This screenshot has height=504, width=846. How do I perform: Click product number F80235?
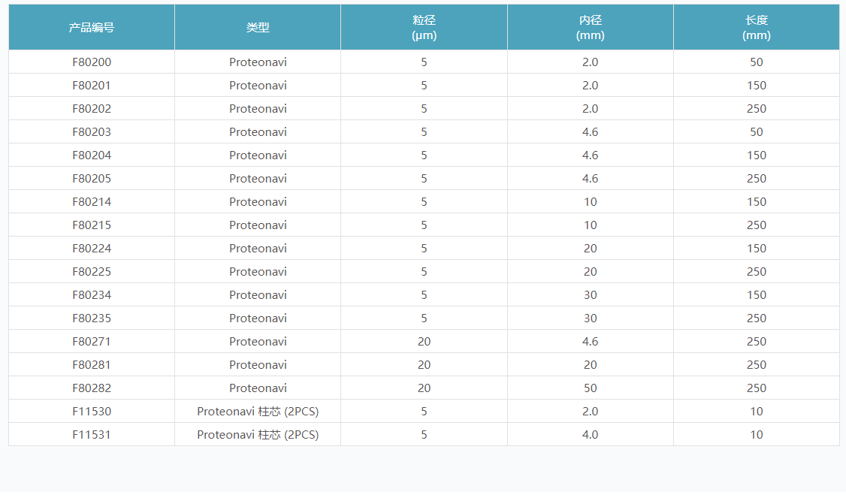(92, 318)
